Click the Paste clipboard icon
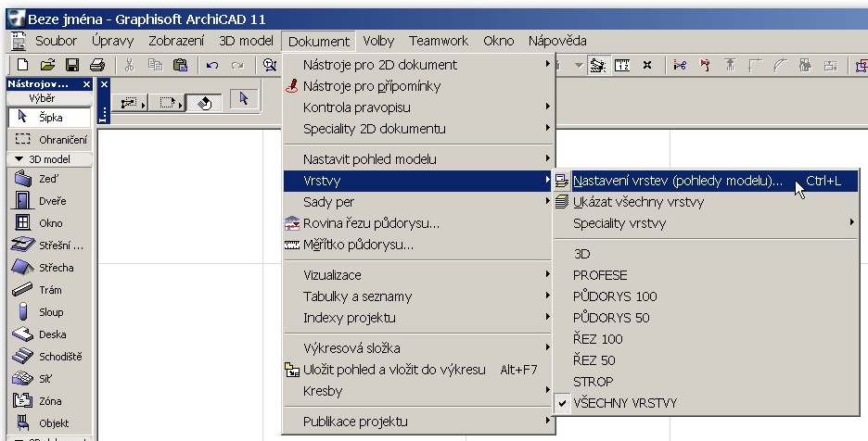This screenshot has width=868, height=441. pyautogui.click(x=180, y=65)
